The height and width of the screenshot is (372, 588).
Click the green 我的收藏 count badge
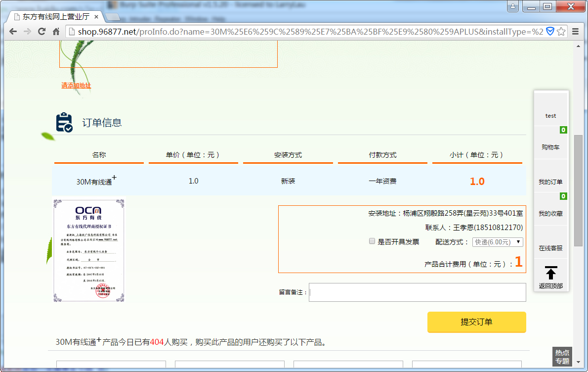pos(563,196)
